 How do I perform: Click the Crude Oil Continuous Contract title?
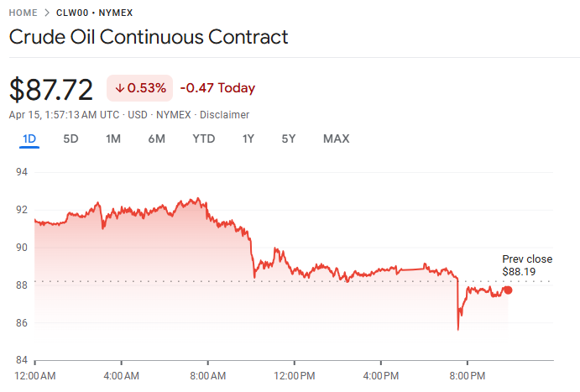tap(149, 37)
